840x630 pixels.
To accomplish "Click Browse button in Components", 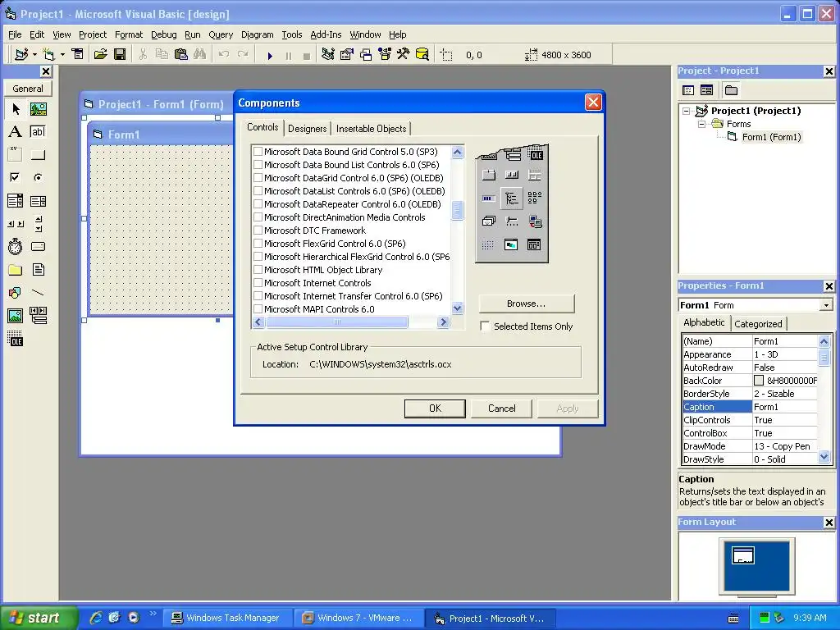I will [526, 304].
